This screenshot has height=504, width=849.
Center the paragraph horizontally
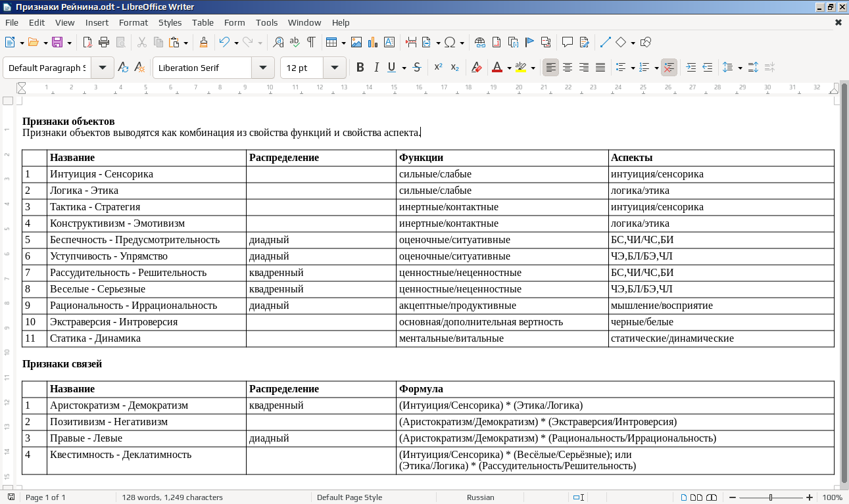pyautogui.click(x=567, y=68)
